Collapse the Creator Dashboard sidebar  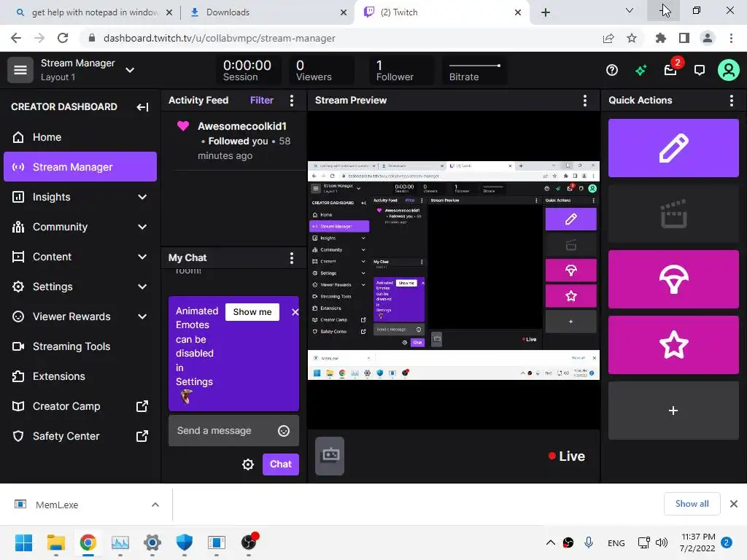coord(142,106)
